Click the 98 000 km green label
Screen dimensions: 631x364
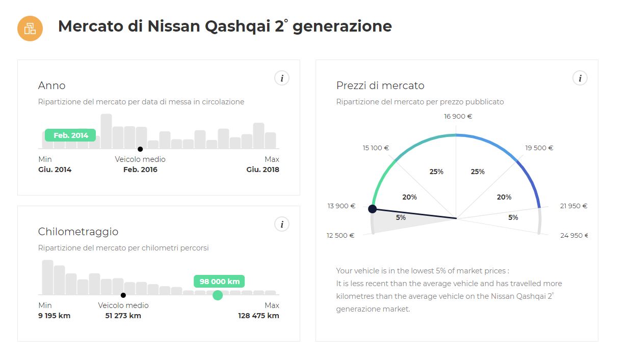point(220,282)
